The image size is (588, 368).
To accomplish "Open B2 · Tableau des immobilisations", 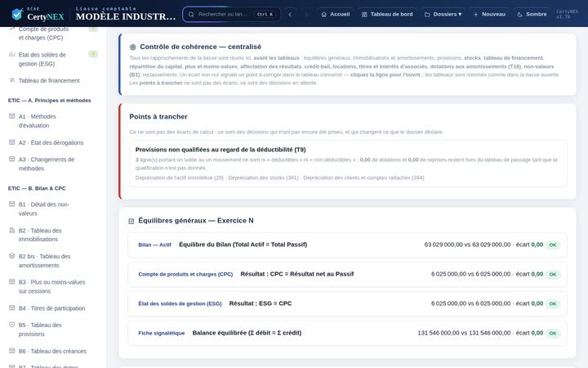I will point(52,235).
